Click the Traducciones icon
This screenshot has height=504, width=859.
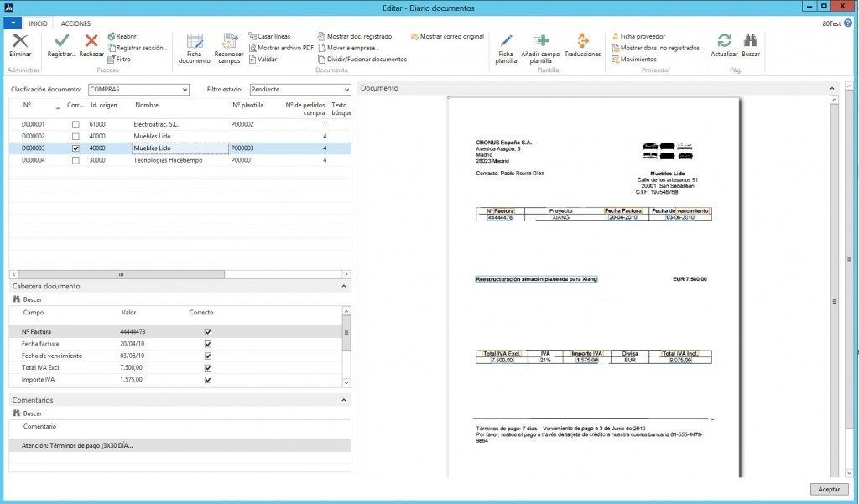tap(582, 40)
